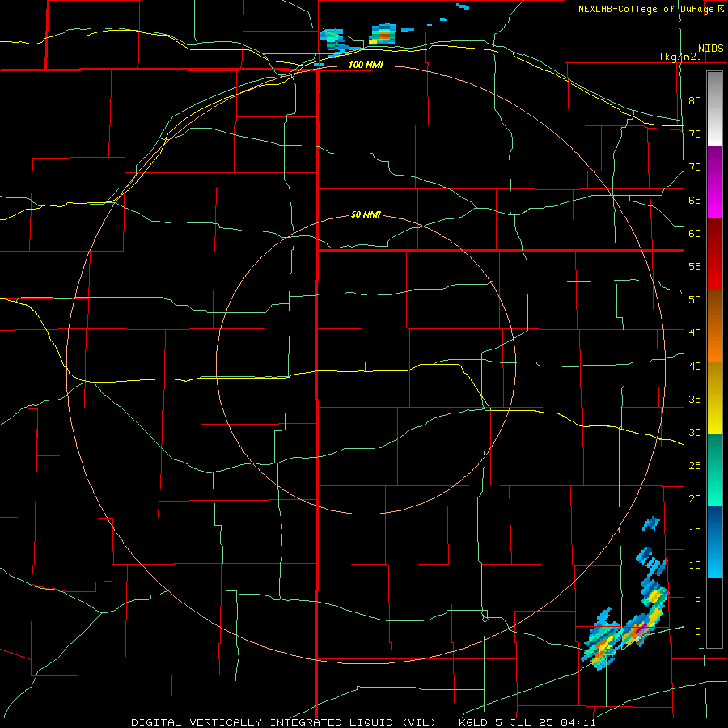The width and height of the screenshot is (728, 728).
Task: Click the 50 value on VIL scale
Action: pos(695,300)
